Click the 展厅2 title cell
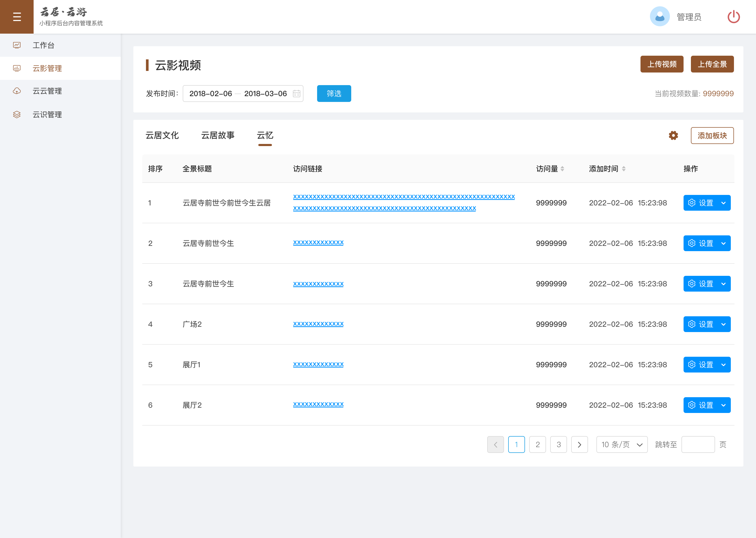The height and width of the screenshot is (538, 756). tap(192, 405)
